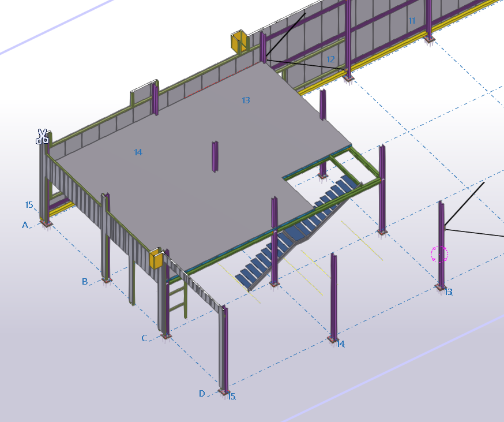Select the yellow box atop the upper wall
This screenshot has width=504, height=422.
tap(238, 42)
